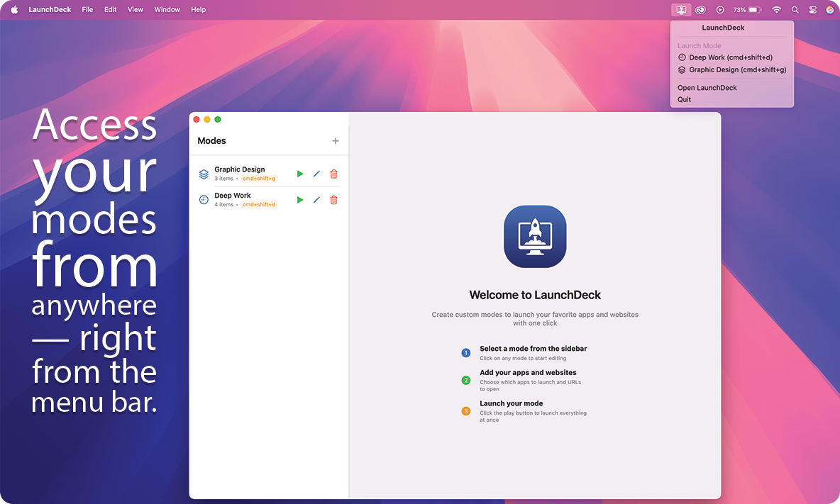This screenshot has height=504, width=840.
Task: Launch the Graphic Design mode with play button
Action: point(299,173)
